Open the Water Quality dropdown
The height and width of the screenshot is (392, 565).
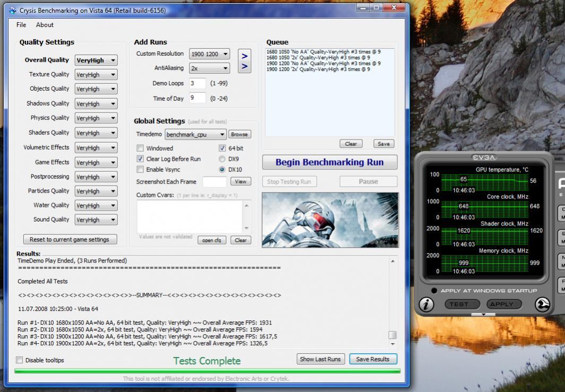tap(96, 205)
